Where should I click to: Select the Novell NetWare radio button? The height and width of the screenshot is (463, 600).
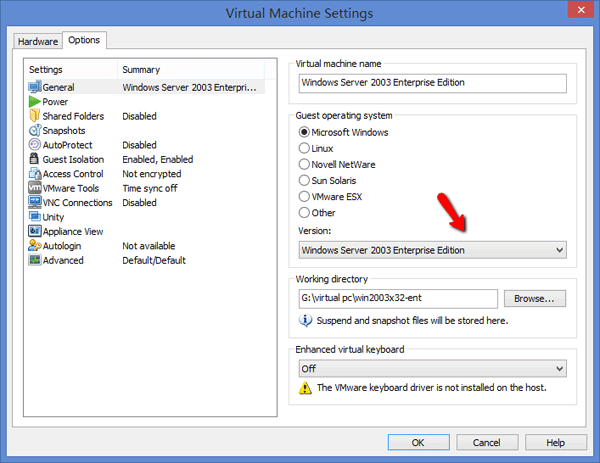[304, 164]
